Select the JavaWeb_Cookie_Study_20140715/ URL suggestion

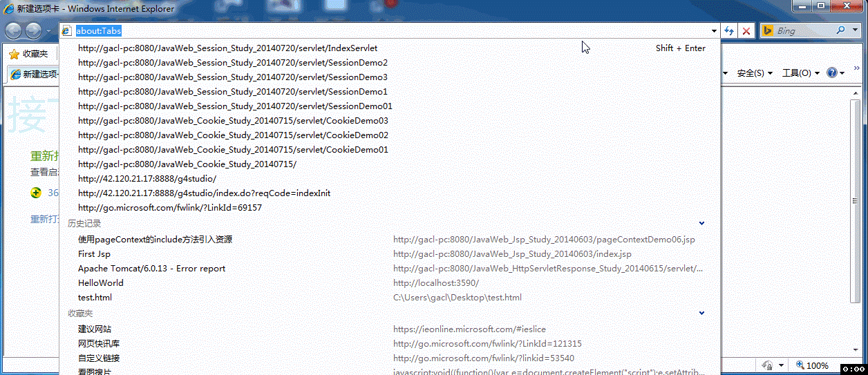coord(390,164)
